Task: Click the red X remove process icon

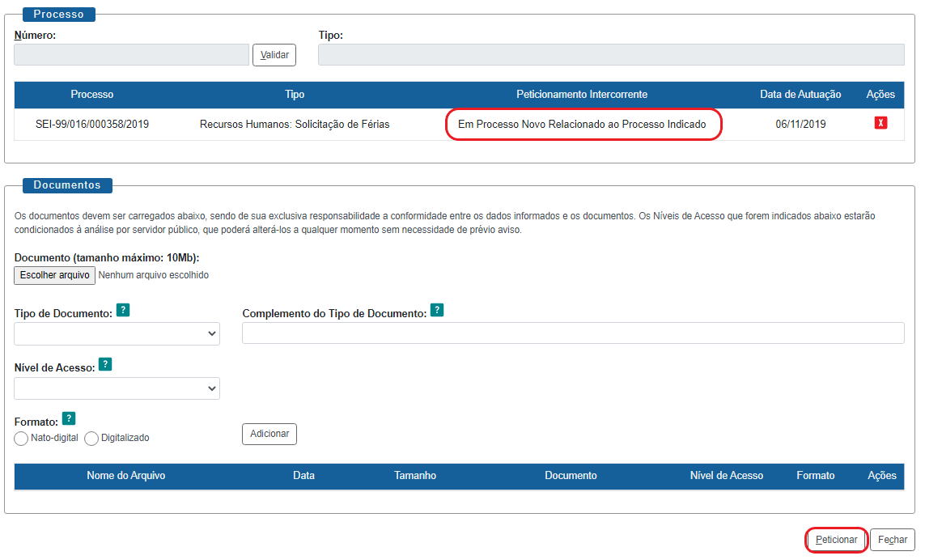Action: [x=880, y=124]
